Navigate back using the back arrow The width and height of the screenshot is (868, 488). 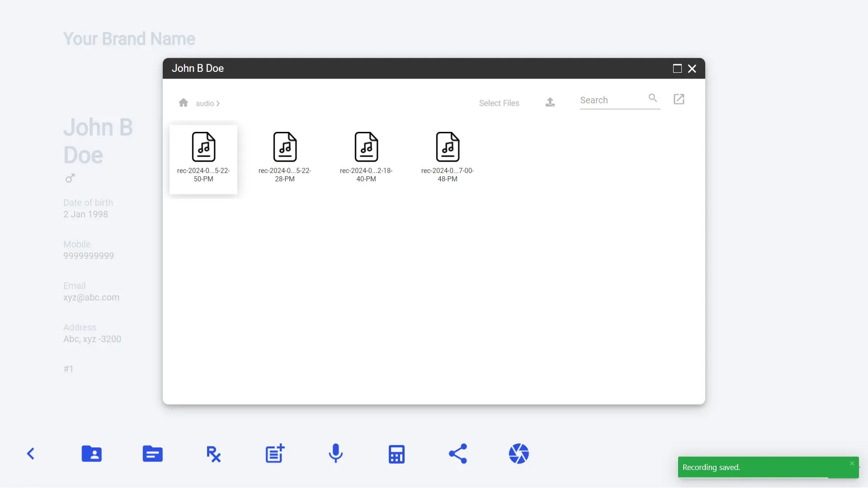(x=30, y=454)
